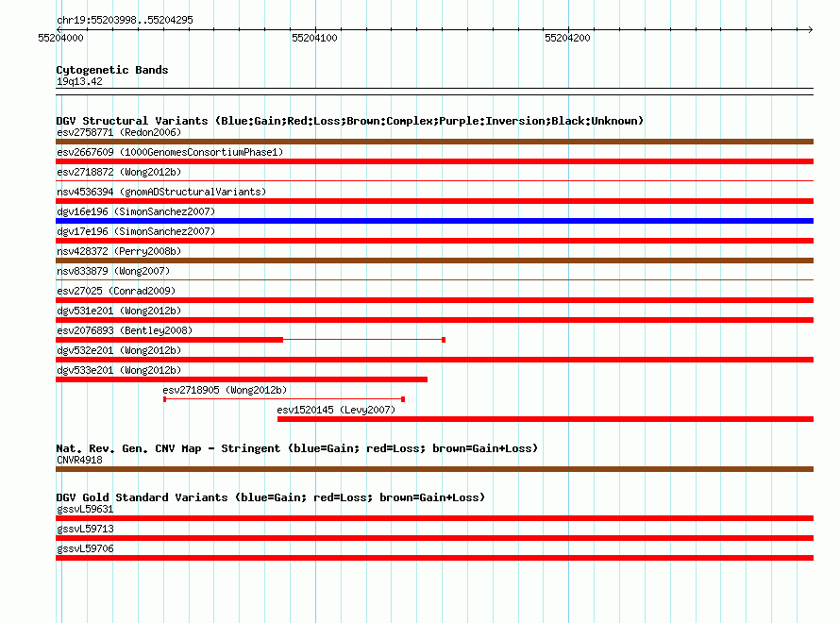Click the gssvL59706 red loss bar

pyautogui.click(x=434, y=558)
